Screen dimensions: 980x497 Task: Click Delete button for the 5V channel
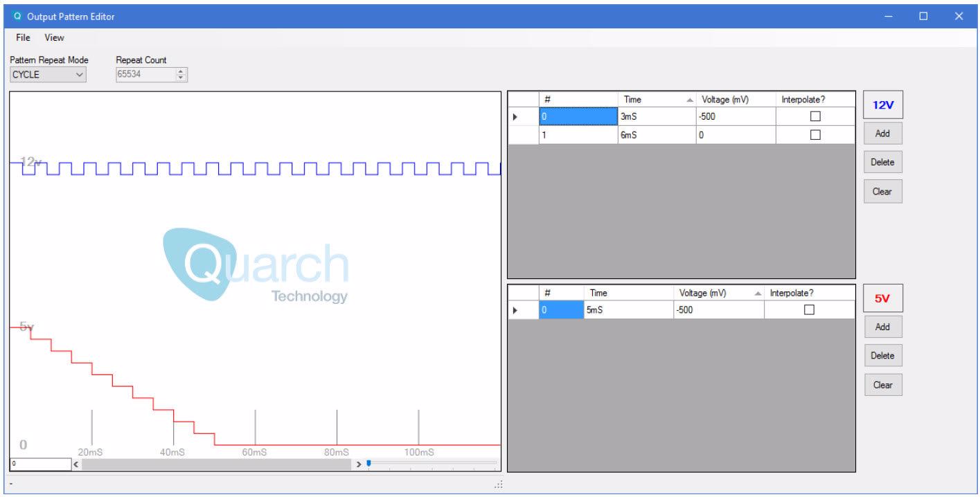[x=882, y=356]
